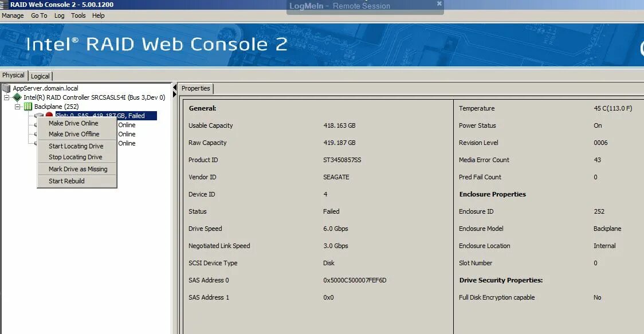Click the red failed status dot on Slot 0

tap(49, 116)
